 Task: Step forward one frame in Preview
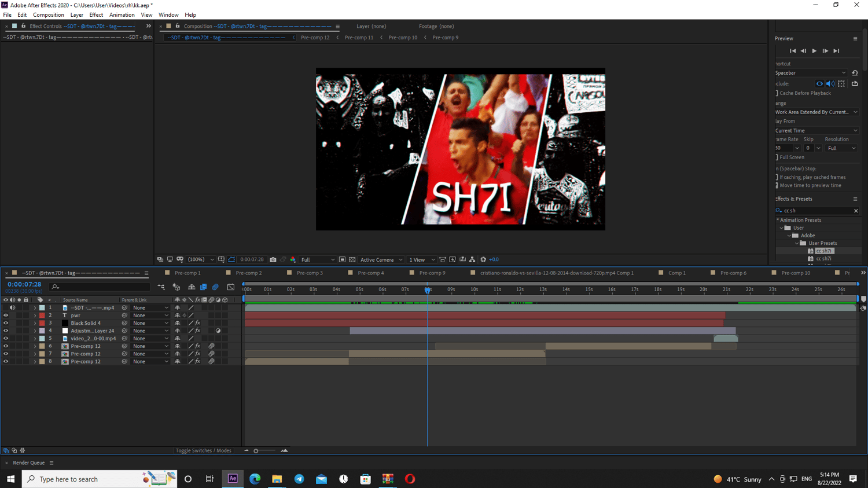(825, 51)
